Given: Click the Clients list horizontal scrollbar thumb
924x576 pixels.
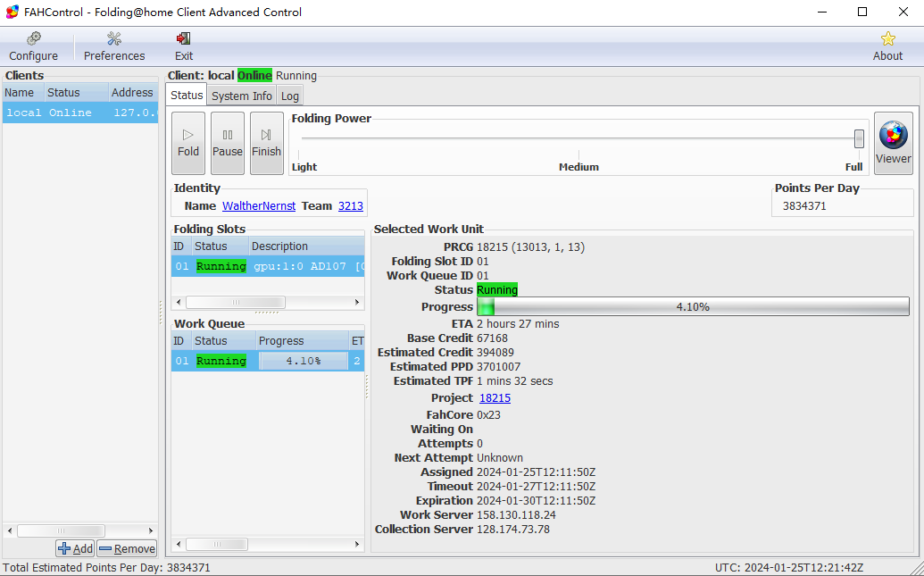Looking at the screenshot, I should pos(61,530).
